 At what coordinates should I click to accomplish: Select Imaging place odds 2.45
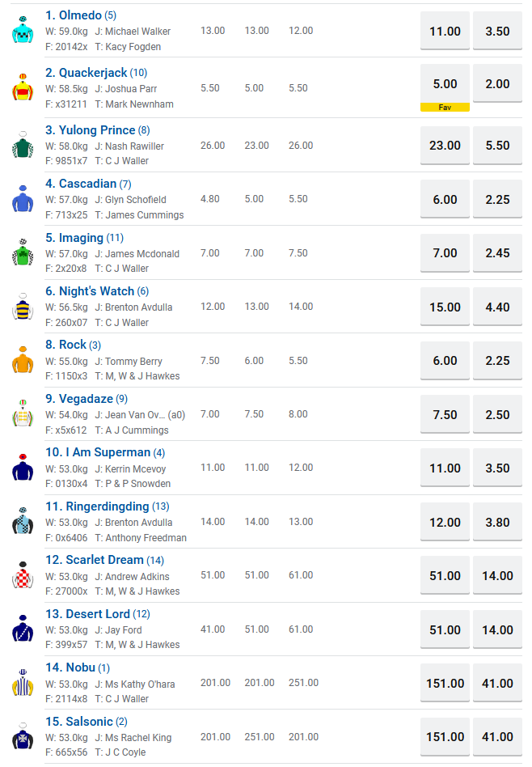pyautogui.click(x=497, y=253)
